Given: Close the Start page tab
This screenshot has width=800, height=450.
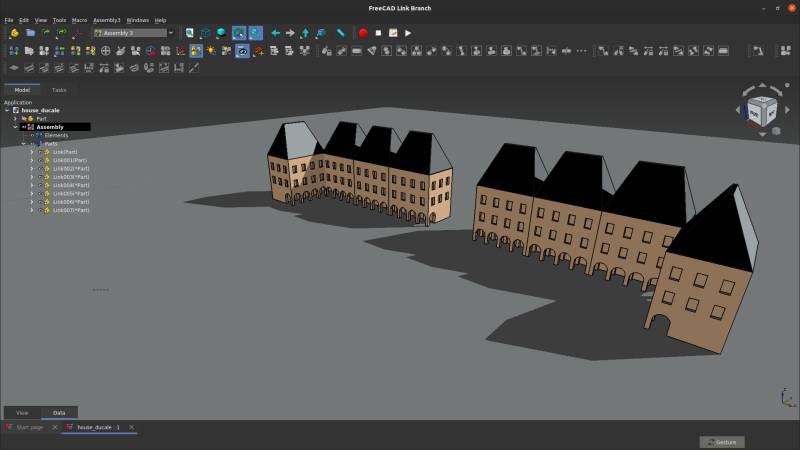Looking at the screenshot, I should (55, 427).
